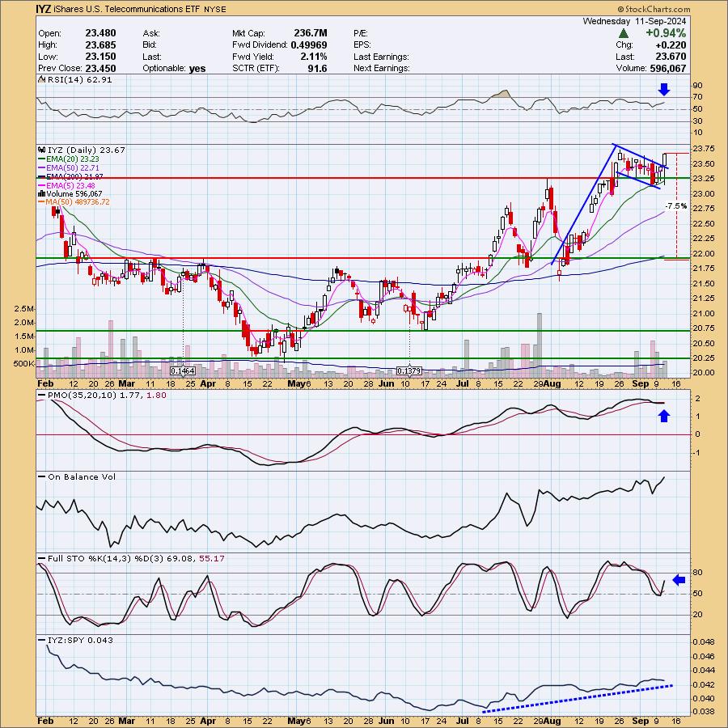Click the candlestick icon beside IYZ (Daily)
The height and width of the screenshot is (728, 728).
pos(41,150)
